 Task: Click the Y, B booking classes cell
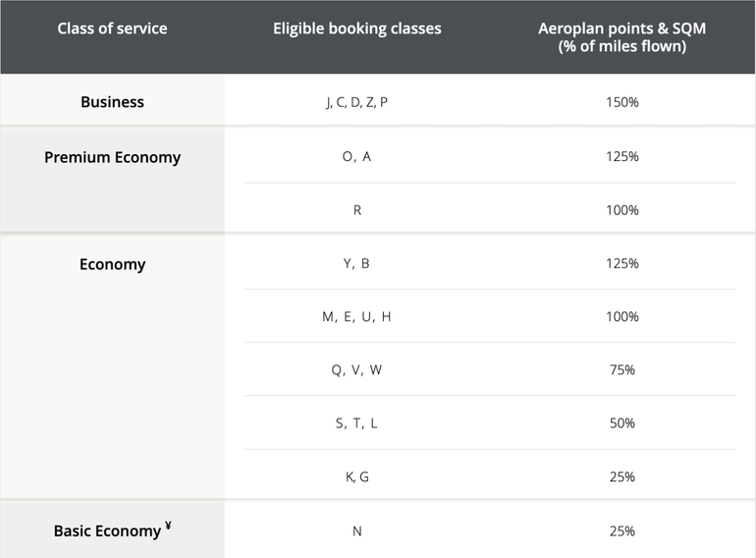pos(356,263)
